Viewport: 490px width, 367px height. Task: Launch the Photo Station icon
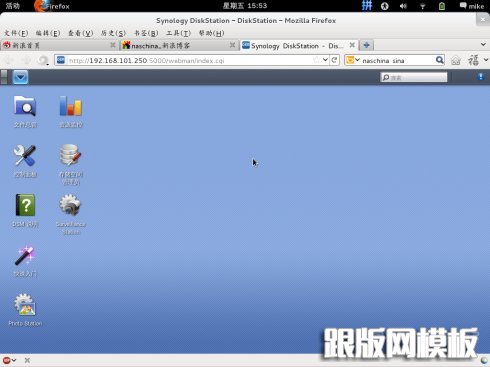[x=25, y=304]
